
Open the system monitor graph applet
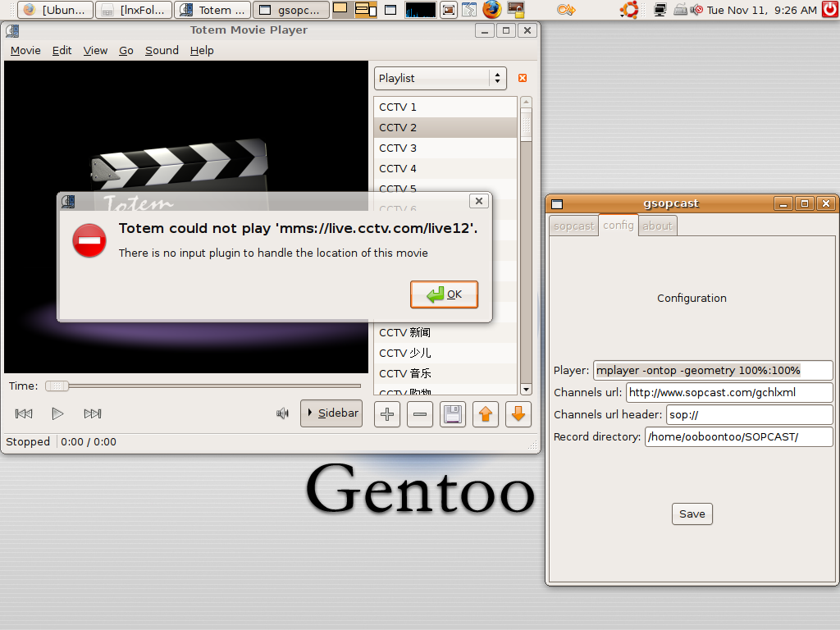421,10
